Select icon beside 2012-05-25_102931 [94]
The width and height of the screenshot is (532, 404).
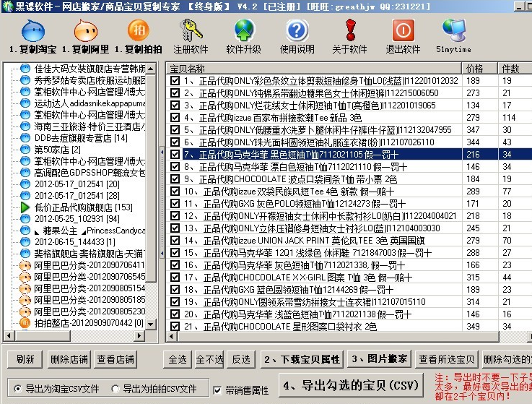click(25, 219)
